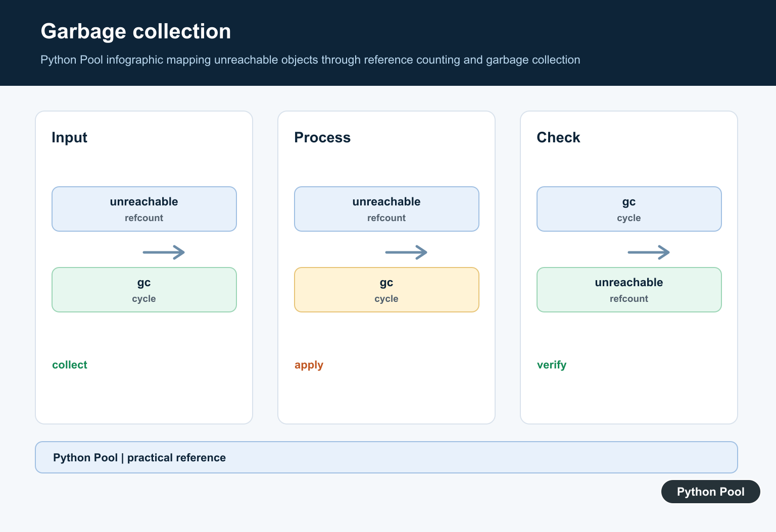Select the Process card heading
This screenshot has height=532, width=776.
(x=322, y=137)
